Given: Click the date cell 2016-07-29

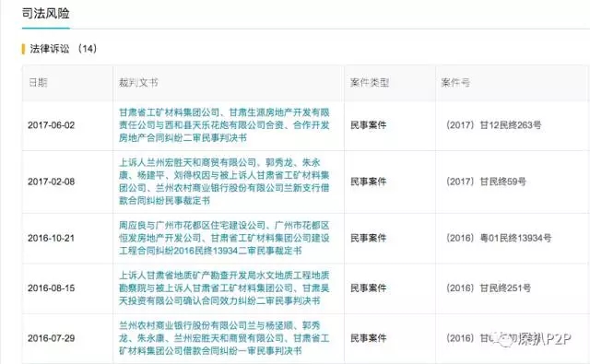Looking at the screenshot, I should [52, 338].
